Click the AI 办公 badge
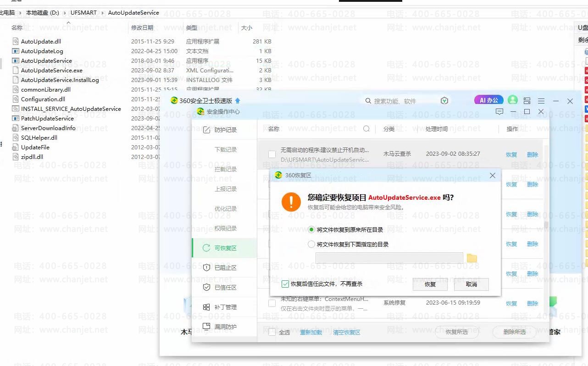 coord(488,100)
